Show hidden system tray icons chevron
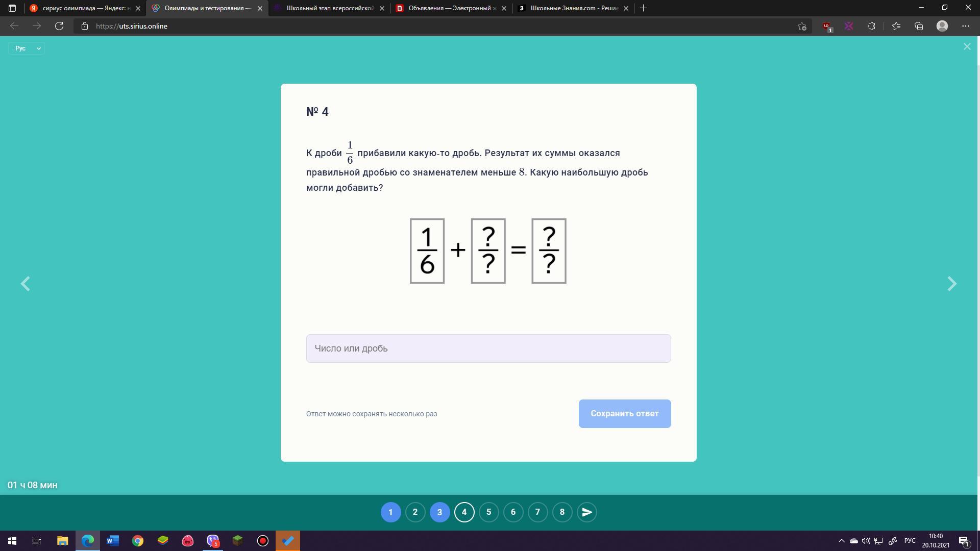 point(841,541)
